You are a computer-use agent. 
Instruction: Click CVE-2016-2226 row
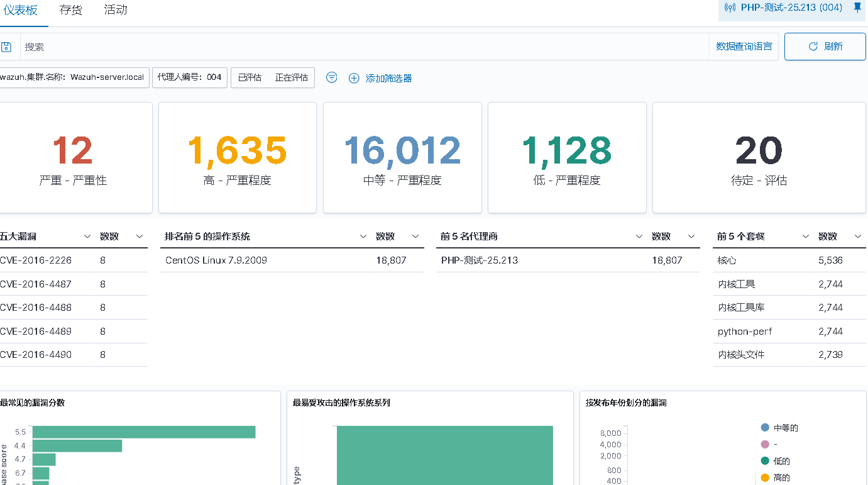coord(73,260)
